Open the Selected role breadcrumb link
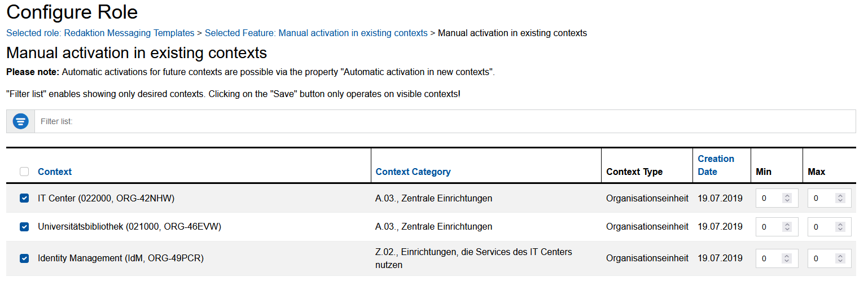 100,33
